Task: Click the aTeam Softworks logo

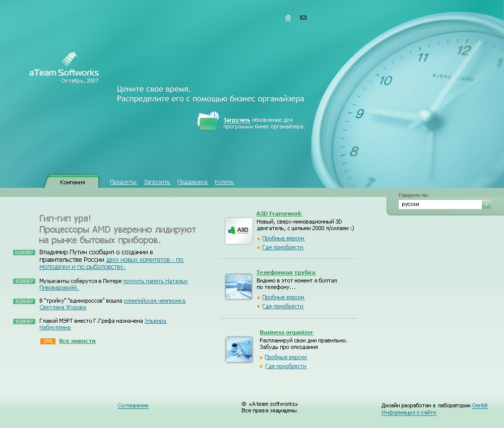Action: click(64, 67)
